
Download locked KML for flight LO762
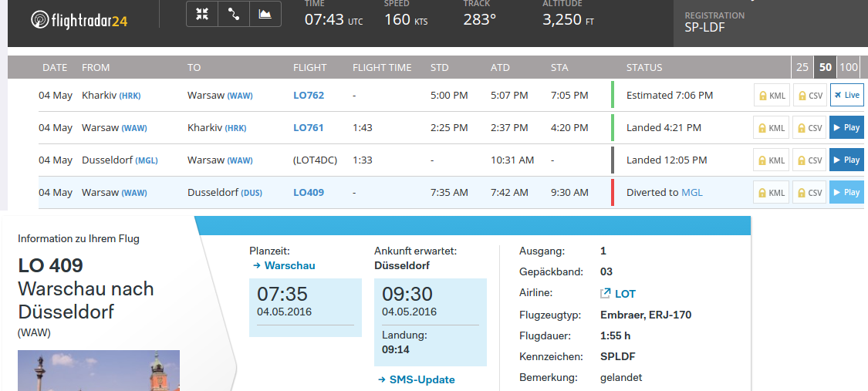click(771, 95)
